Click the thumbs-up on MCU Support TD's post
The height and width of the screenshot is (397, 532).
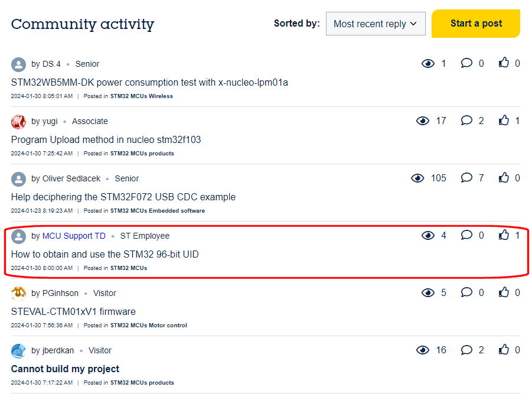[x=504, y=235]
